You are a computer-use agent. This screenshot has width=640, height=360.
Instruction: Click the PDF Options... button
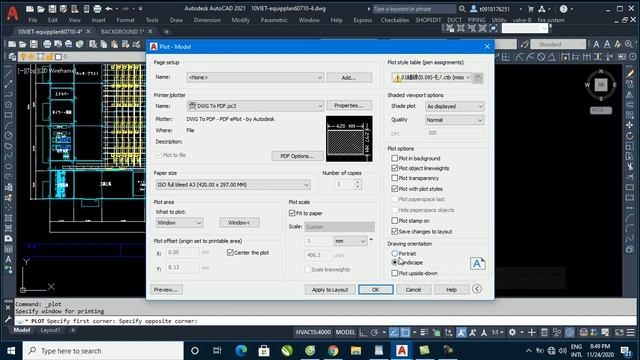point(298,156)
